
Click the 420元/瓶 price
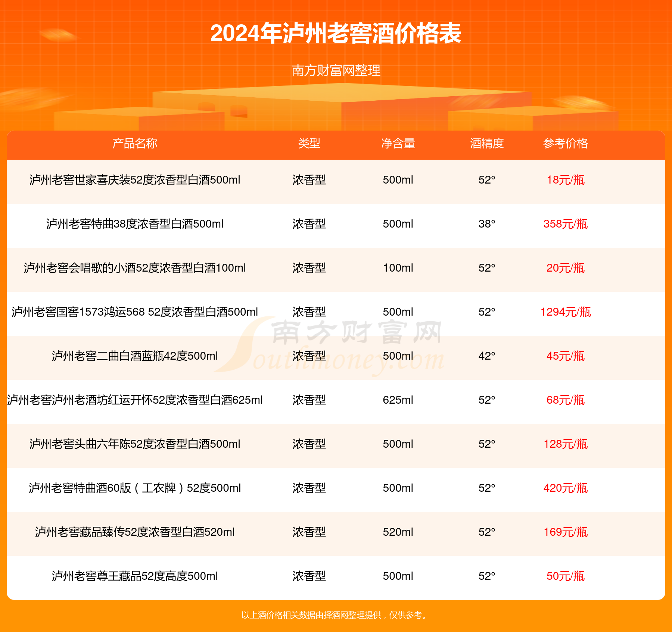coord(566,488)
